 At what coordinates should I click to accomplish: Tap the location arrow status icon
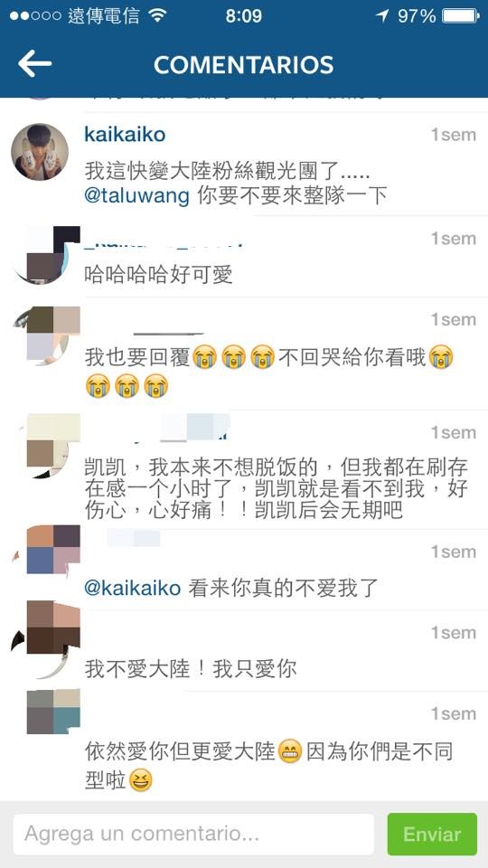(x=381, y=15)
